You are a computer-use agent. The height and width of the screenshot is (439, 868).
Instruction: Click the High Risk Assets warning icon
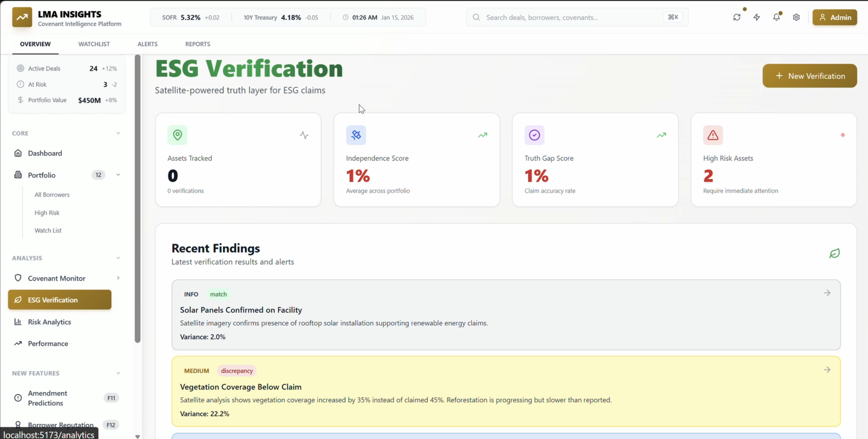(x=713, y=135)
